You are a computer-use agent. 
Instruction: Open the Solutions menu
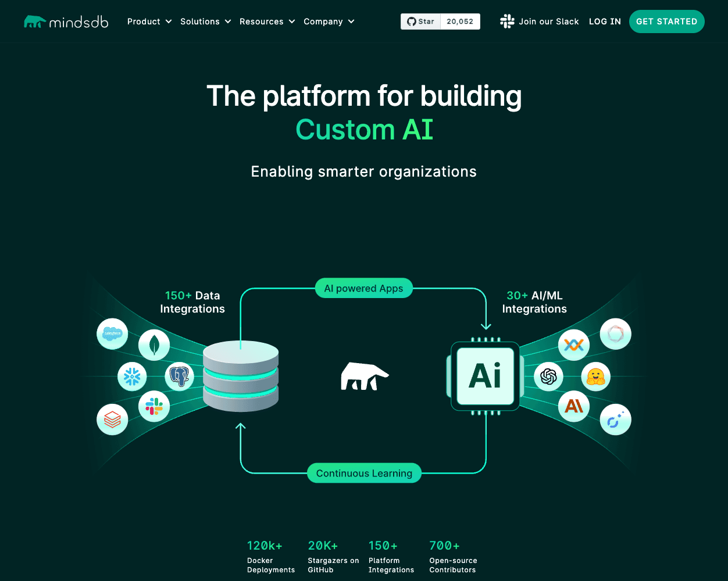(x=205, y=21)
